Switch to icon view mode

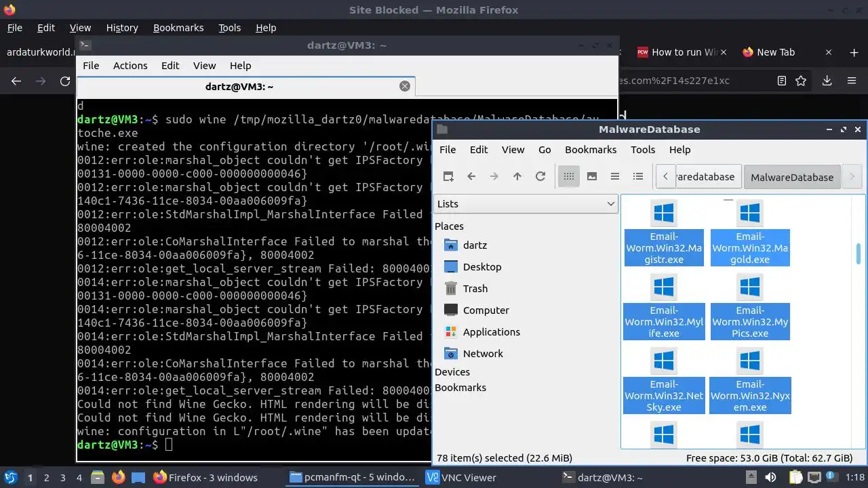tap(569, 176)
